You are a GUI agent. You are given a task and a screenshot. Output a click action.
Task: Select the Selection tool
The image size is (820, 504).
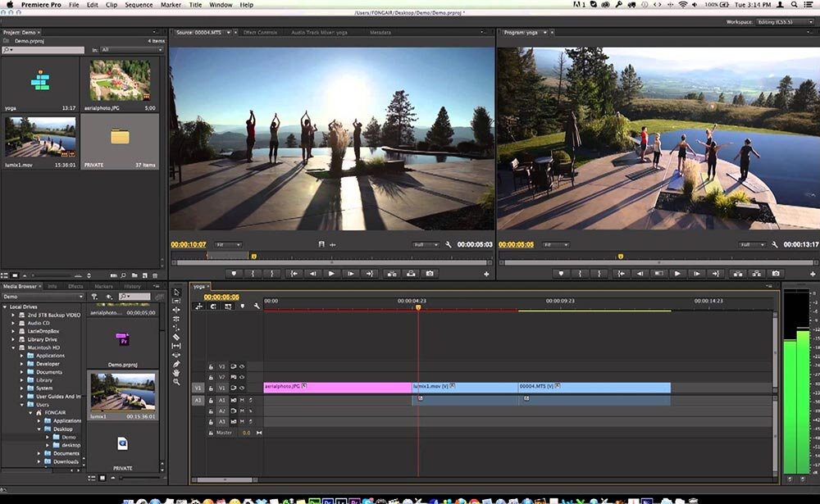tap(178, 291)
